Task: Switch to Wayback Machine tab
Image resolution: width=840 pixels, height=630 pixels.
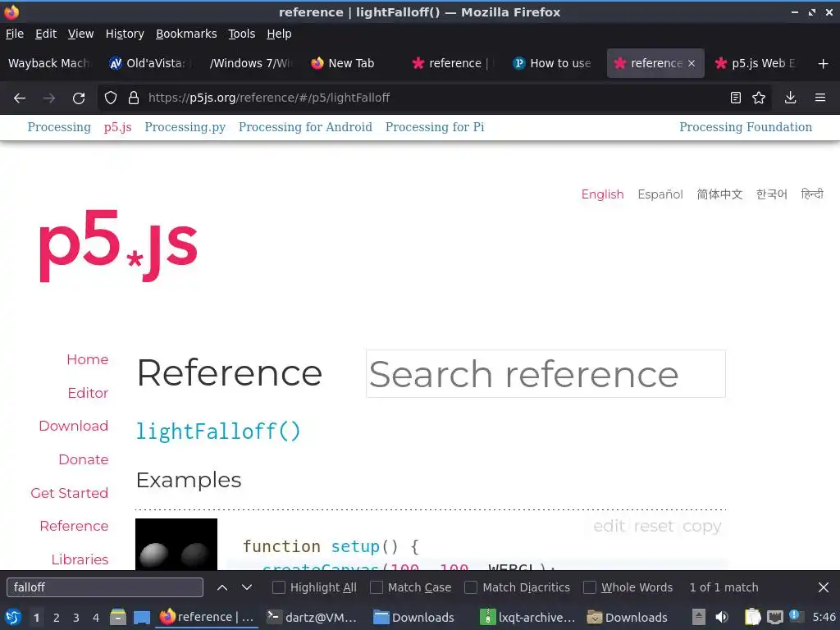Action: click(x=49, y=63)
